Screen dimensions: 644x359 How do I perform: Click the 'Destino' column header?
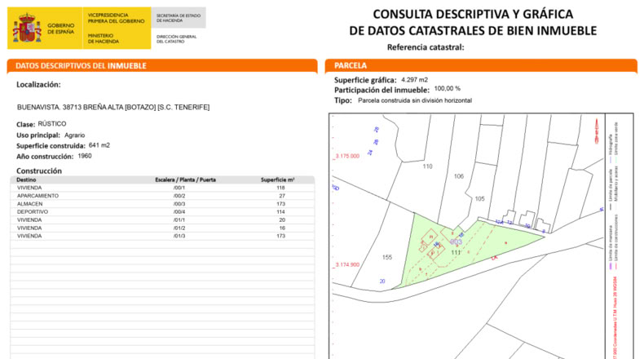click(x=26, y=179)
